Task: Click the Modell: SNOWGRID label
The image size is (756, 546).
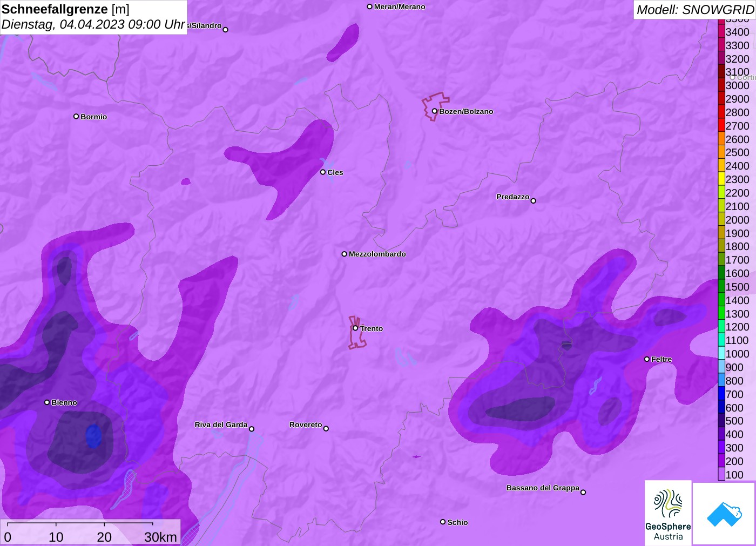Action: pos(695,10)
